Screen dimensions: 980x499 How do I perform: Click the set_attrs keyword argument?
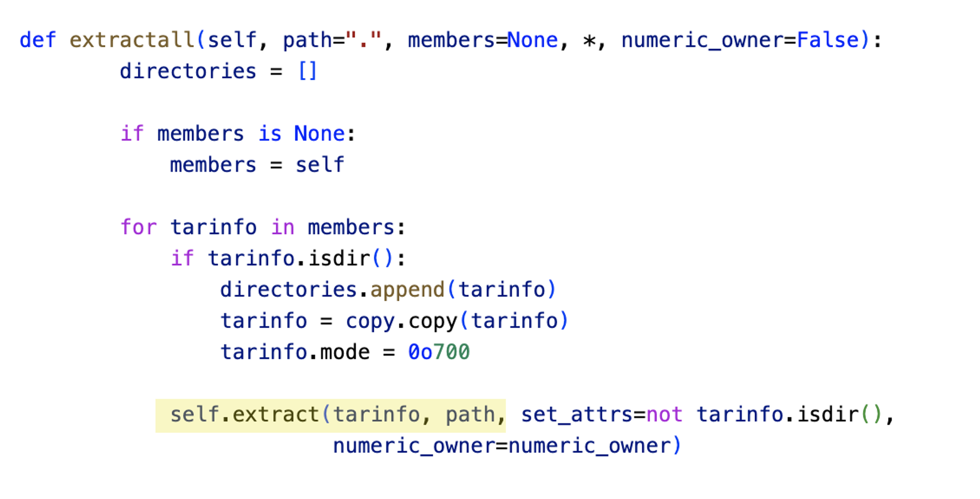[577, 415]
